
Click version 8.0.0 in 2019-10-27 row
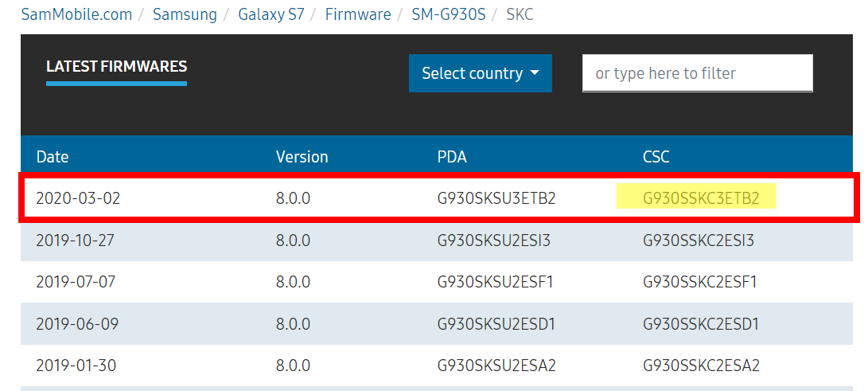point(293,240)
